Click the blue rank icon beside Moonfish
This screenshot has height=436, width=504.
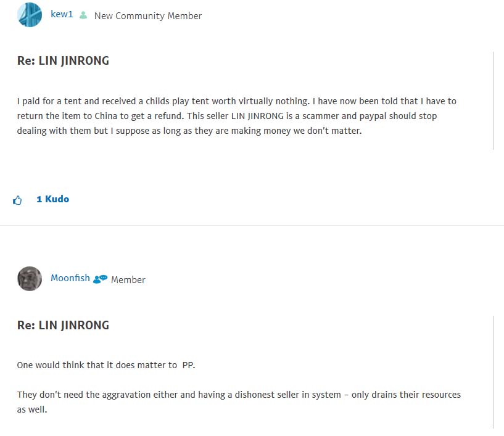100,279
